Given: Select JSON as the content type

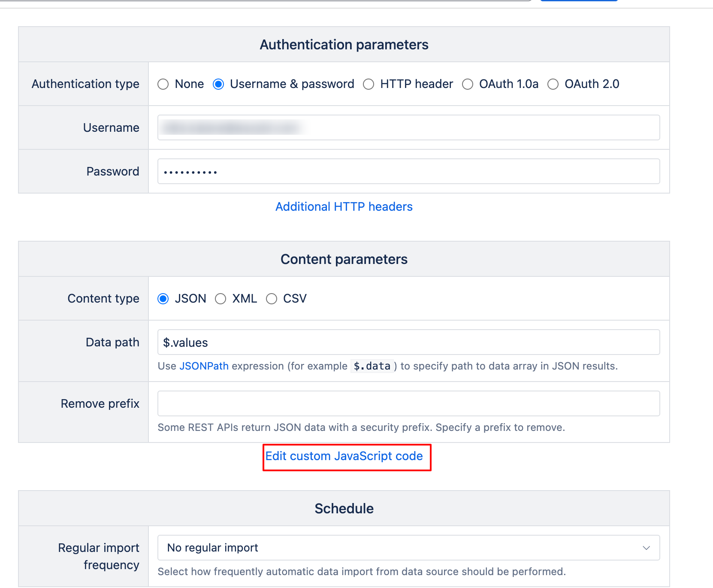Looking at the screenshot, I should pos(163,299).
